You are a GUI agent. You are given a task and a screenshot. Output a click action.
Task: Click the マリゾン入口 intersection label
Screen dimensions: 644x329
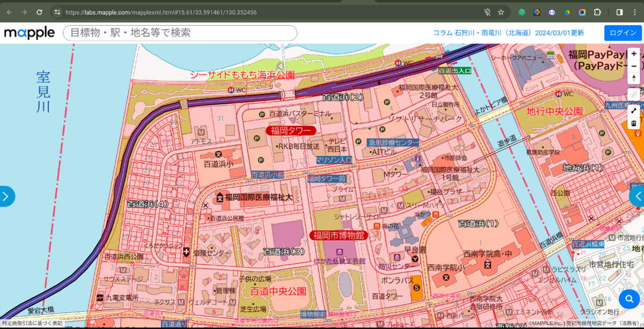334,159
